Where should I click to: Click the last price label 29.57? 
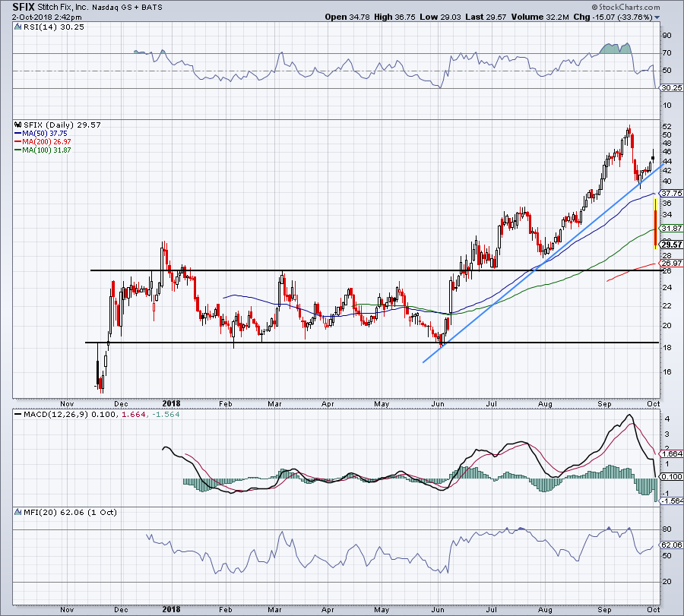click(x=672, y=245)
